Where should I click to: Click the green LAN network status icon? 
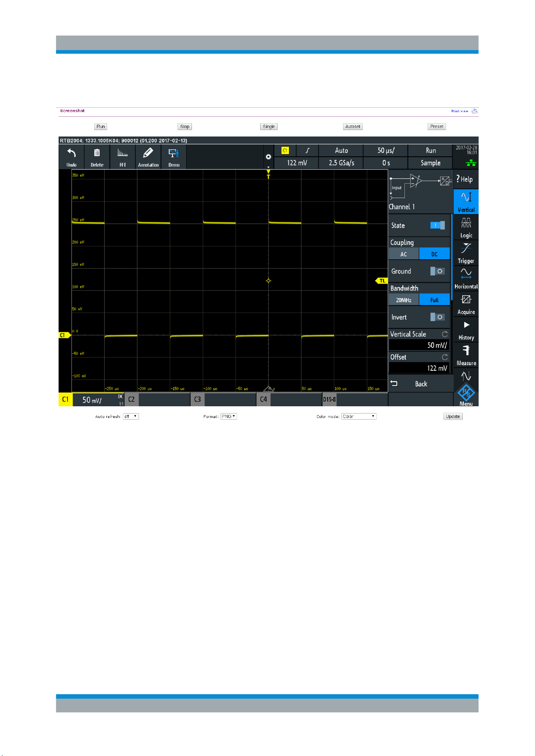pos(471,163)
